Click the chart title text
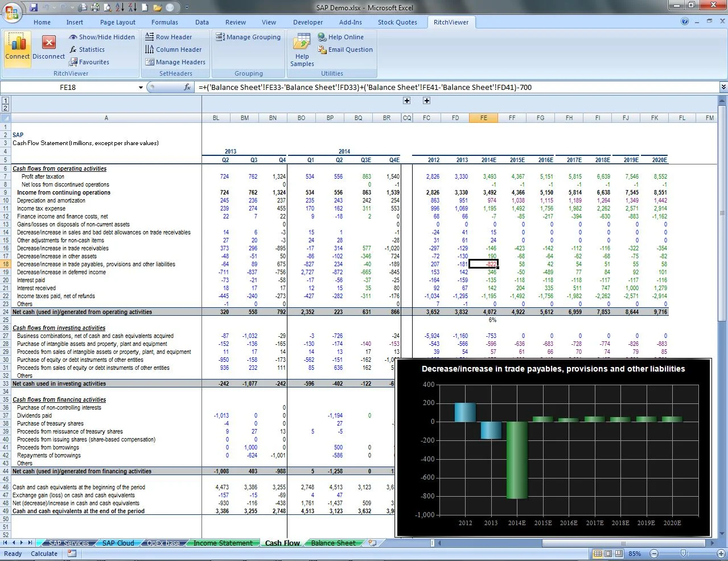The width and height of the screenshot is (728, 561). tap(553, 369)
